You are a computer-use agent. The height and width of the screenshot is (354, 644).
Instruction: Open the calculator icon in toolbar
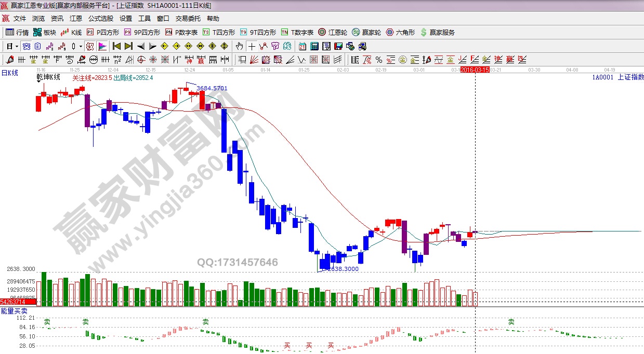click(314, 46)
